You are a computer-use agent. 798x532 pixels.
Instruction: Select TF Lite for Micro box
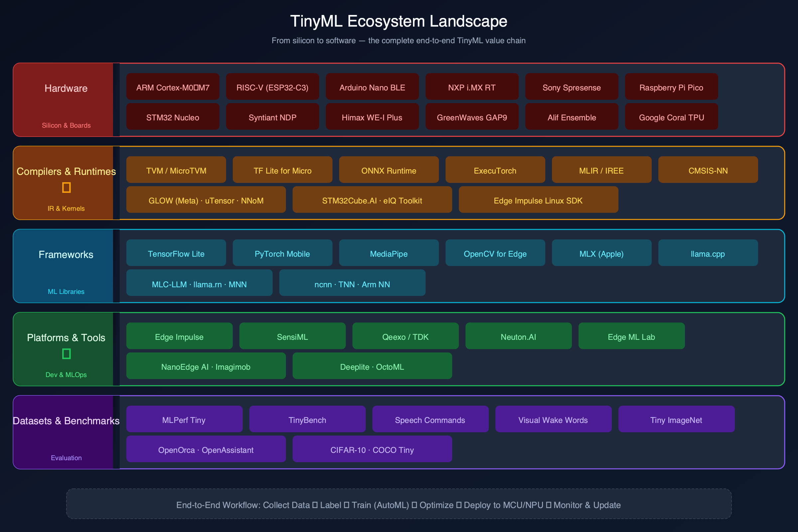point(283,170)
